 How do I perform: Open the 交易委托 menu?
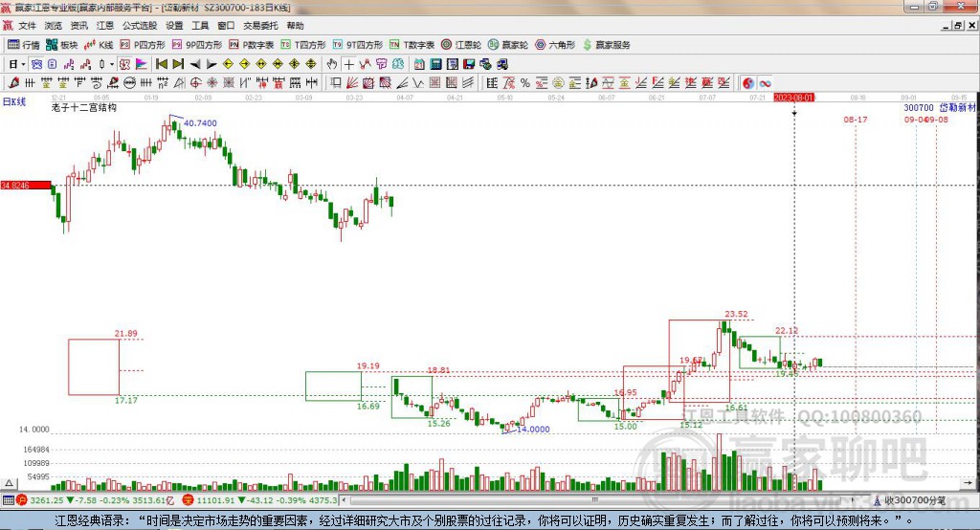(x=260, y=26)
